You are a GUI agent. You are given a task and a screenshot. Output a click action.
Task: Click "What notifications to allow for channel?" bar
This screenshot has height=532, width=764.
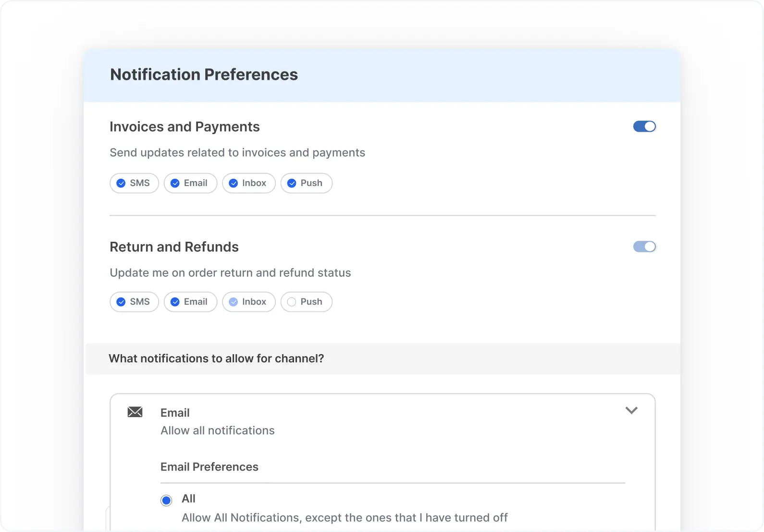click(x=216, y=359)
